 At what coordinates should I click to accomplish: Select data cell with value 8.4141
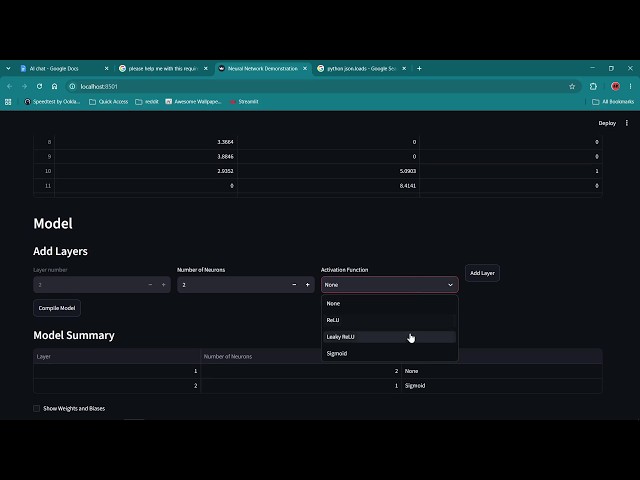(329, 186)
